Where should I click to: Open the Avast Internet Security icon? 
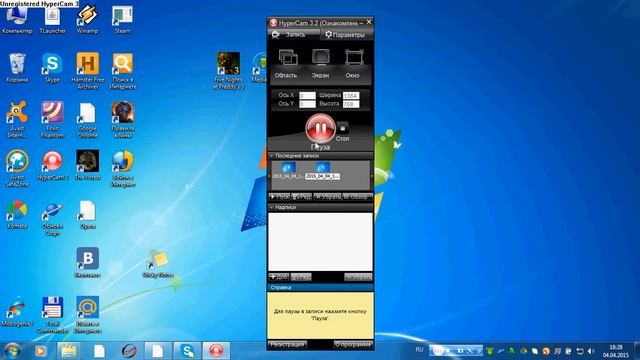(17, 120)
